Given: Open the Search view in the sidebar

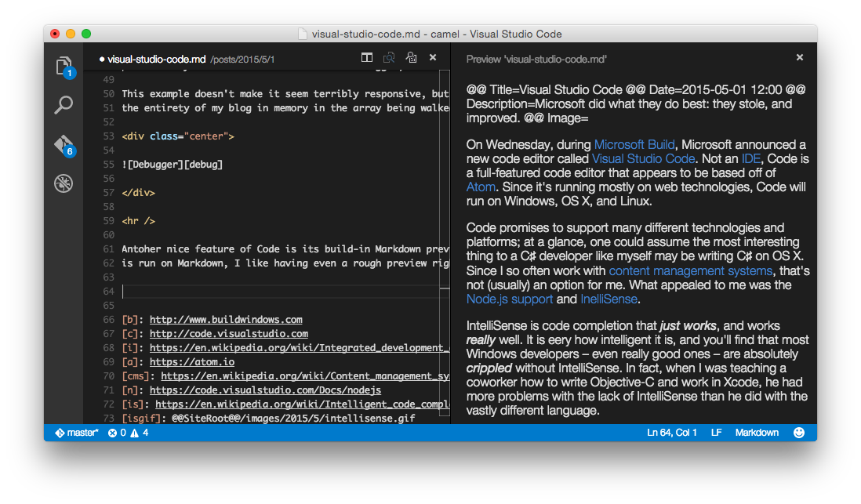Looking at the screenshot, I should click(x=64, y=105).
